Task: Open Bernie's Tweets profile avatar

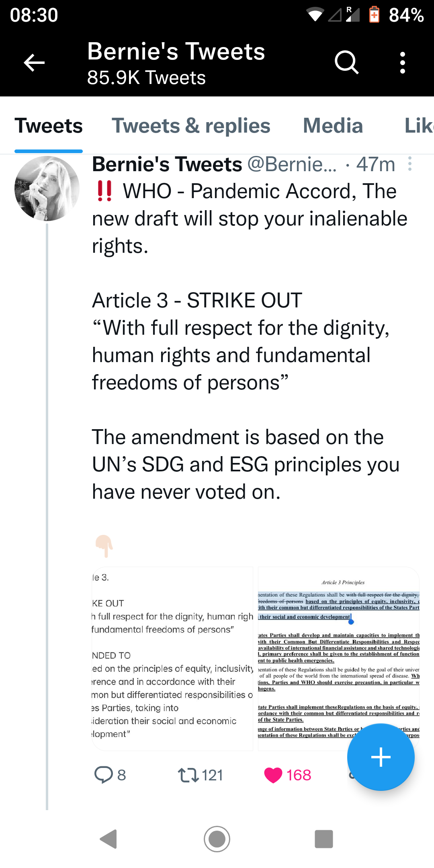Action: 47,188
